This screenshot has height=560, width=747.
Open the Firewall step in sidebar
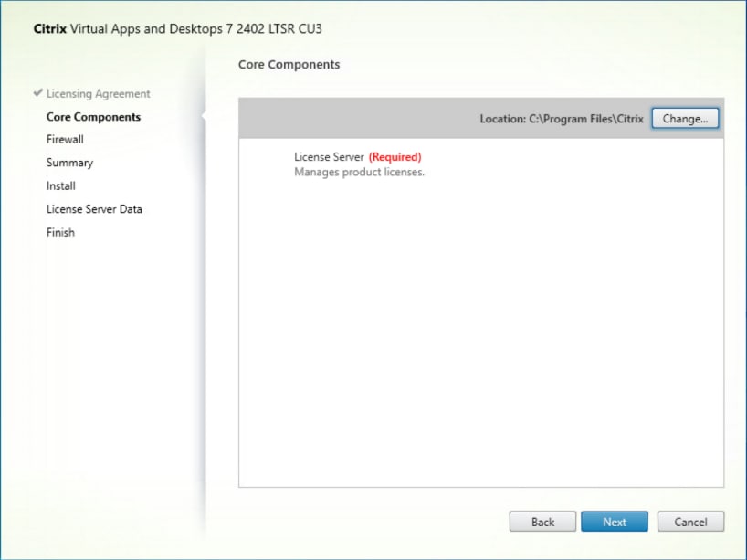point(65,139)
